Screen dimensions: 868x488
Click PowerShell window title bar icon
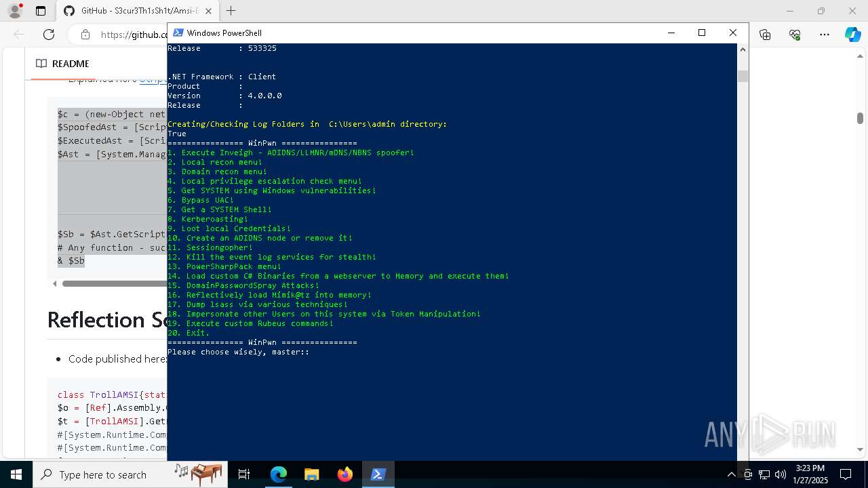point(178,33)
